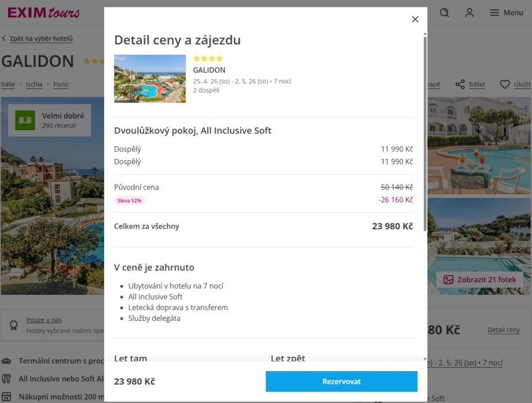The width and height of the screenshot is (532, 403).
Task: Click the Rezervovat button
Action: point(341,382)
